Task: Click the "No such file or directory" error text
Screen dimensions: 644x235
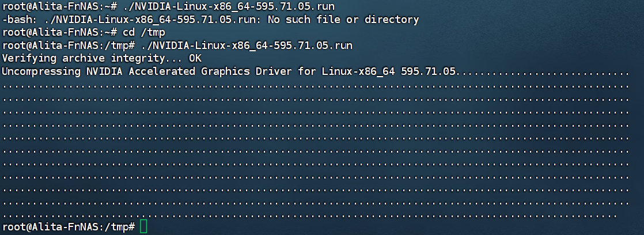Action: pos(343,20)
